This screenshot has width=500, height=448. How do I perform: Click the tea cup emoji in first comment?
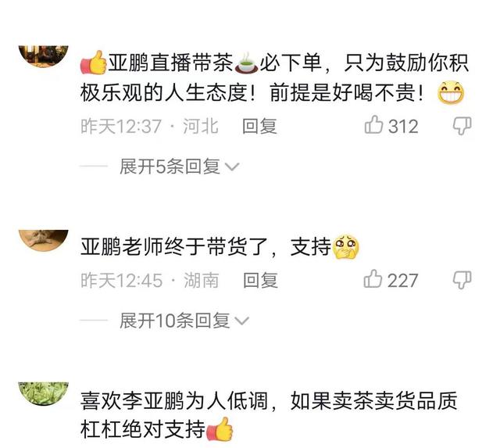246,63
